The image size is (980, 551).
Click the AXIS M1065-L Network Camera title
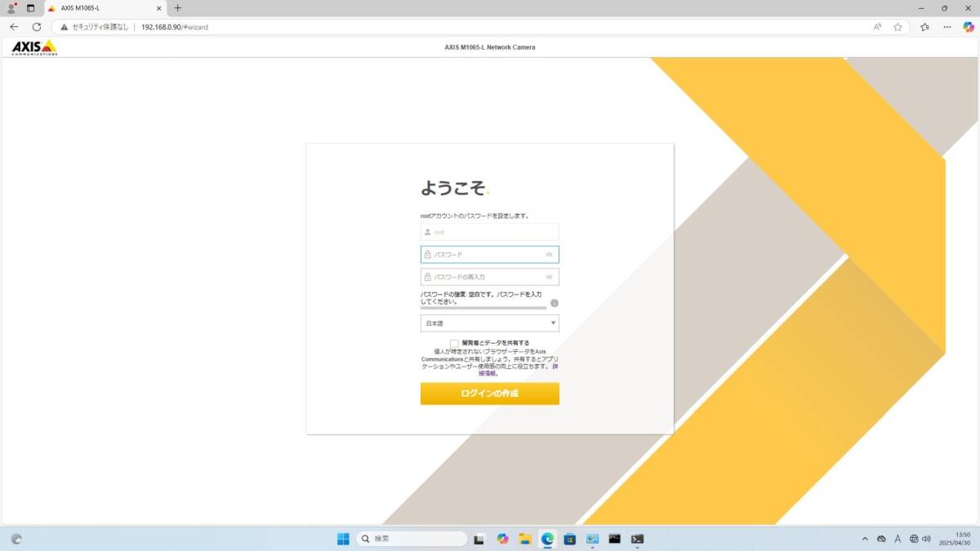(x=490, y=47)
